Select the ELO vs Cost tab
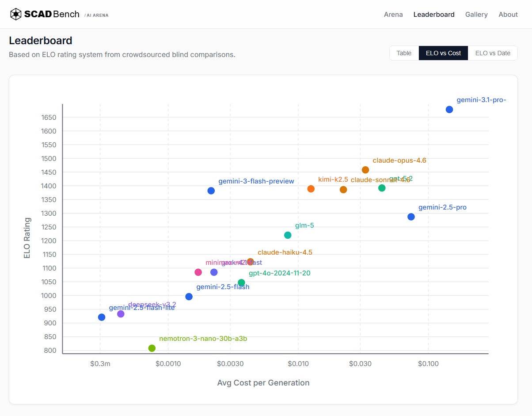 [443, 53]
